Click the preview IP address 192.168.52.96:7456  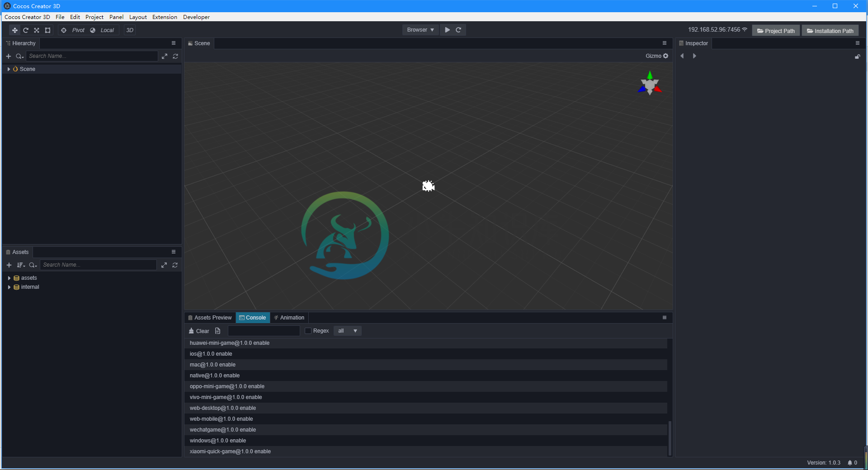tap(714, 30)
